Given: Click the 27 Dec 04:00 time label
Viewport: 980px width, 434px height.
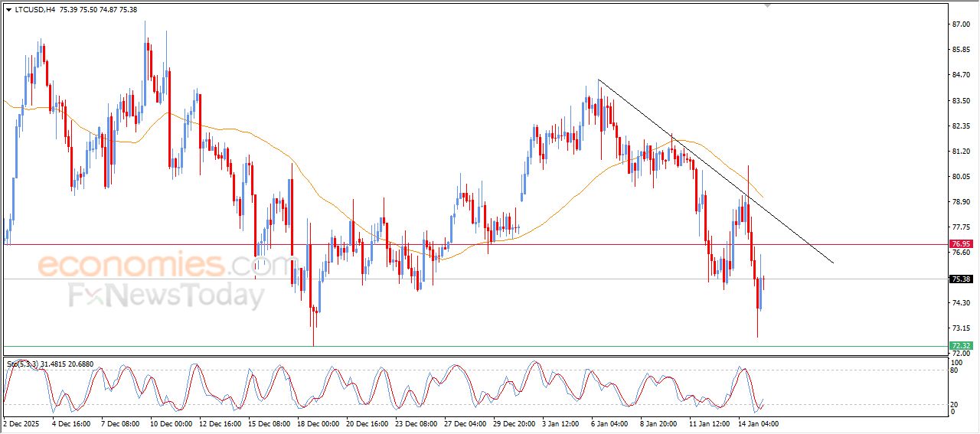Looking at the screenshot, I should (463, 423).
